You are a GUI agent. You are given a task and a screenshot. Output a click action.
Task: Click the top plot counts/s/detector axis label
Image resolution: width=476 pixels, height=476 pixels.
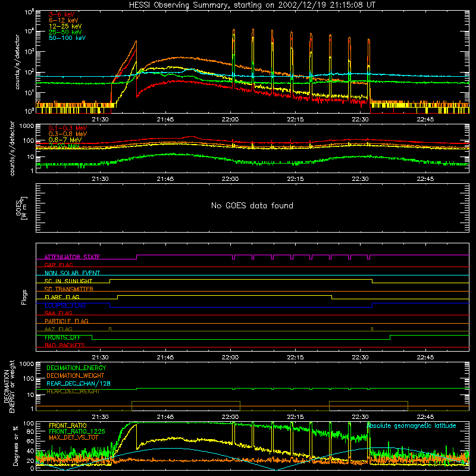[x=17, y=62]
